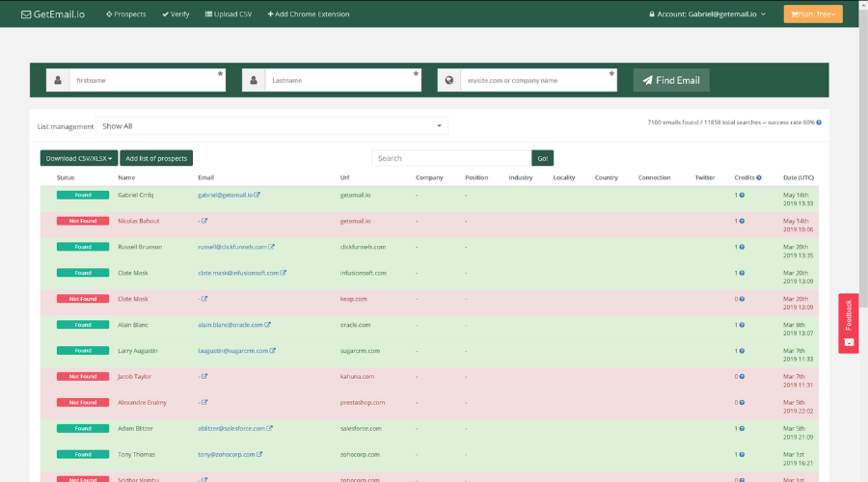868x482 pixels.
Task: Click credit info icon in Gabriel Cmiq row
Action: 742,195
